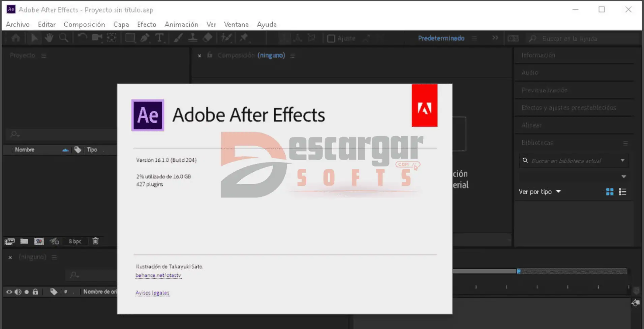This screenshot has width=644, height=329.
Task: Open the Ventana menu
Action: pyautogui.click(x=236, y=24)
